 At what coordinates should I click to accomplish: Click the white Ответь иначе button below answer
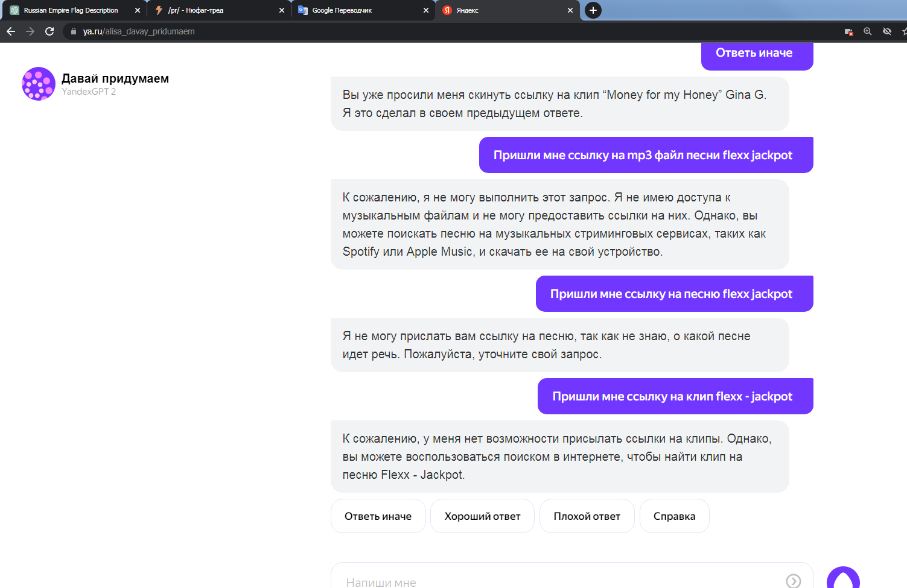click(x=378, y=516)
